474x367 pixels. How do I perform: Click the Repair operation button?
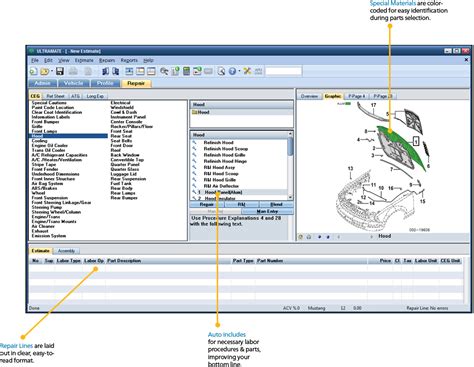point(207,204)
